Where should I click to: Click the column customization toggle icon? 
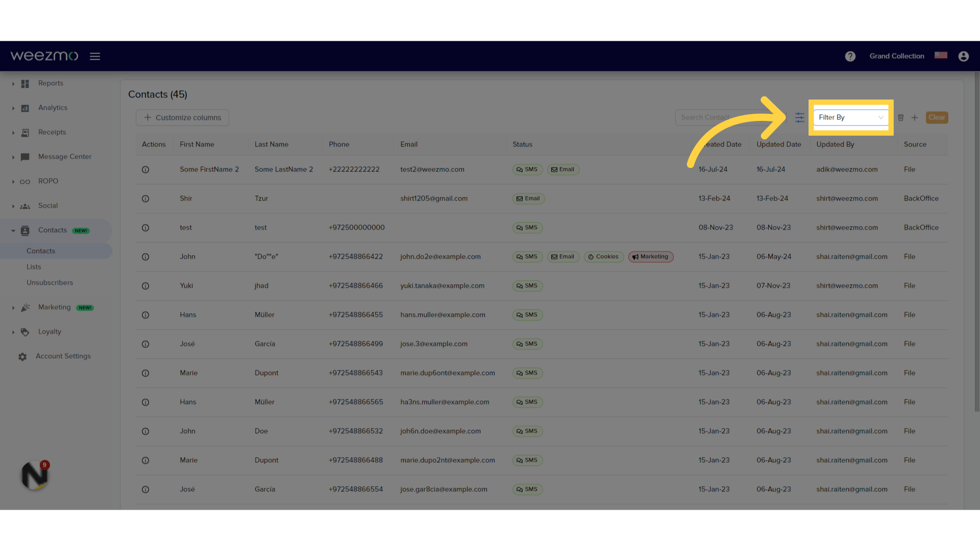point(800,117)
